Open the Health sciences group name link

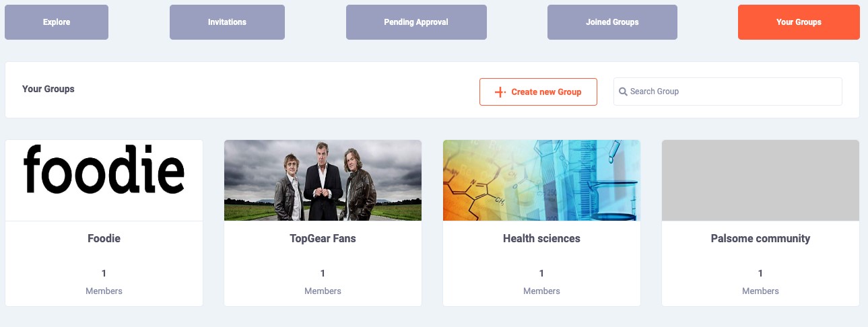(541, 238)
